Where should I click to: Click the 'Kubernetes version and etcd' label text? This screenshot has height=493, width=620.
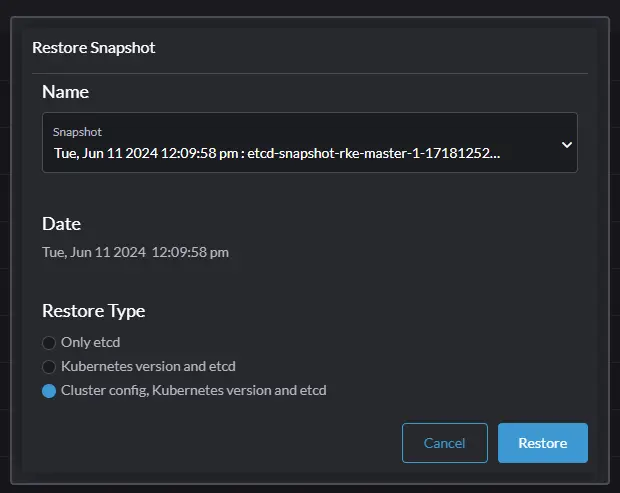point(148,366)
